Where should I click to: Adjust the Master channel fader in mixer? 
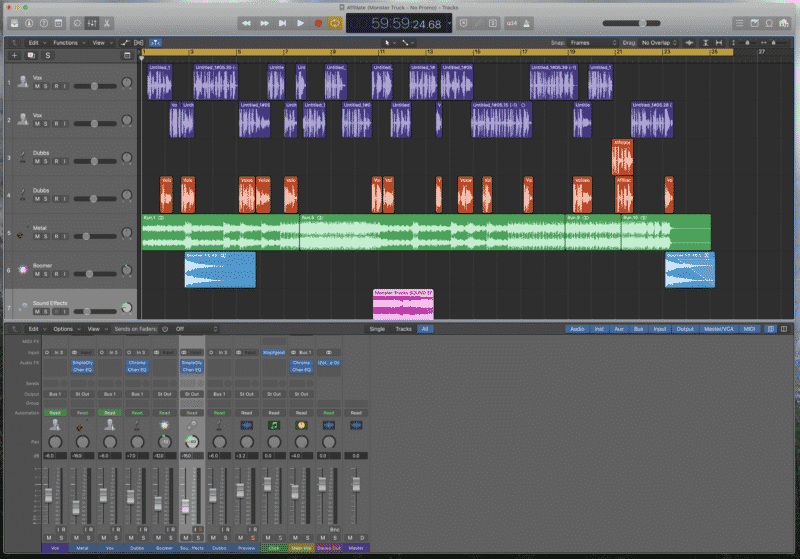tap(356, 484)
